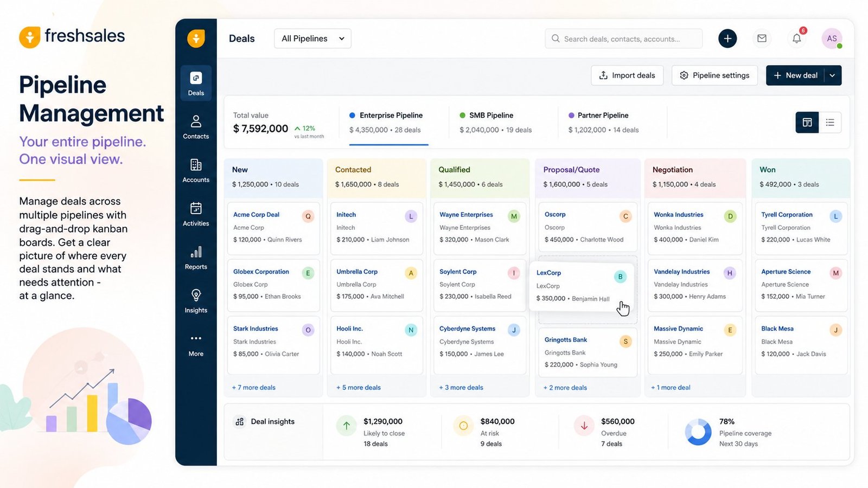Click the search deals, contacts, accounts field
The image size is (868, 488).
[624, 38]
